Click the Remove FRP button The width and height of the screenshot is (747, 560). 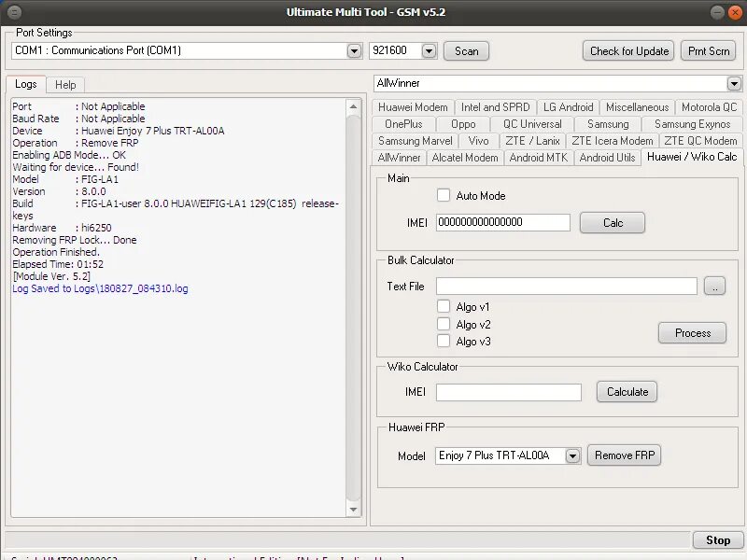[624, 455]
